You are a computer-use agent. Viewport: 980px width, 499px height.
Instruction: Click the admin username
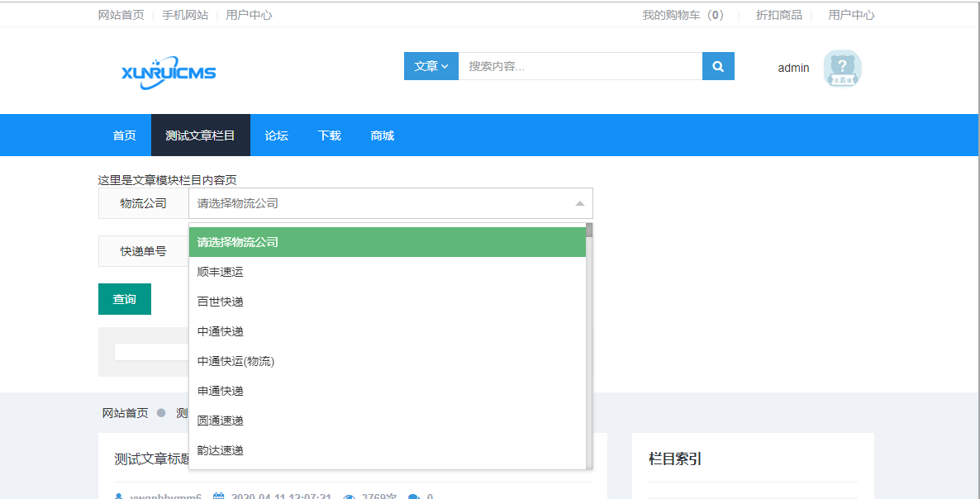pos(794,68)
